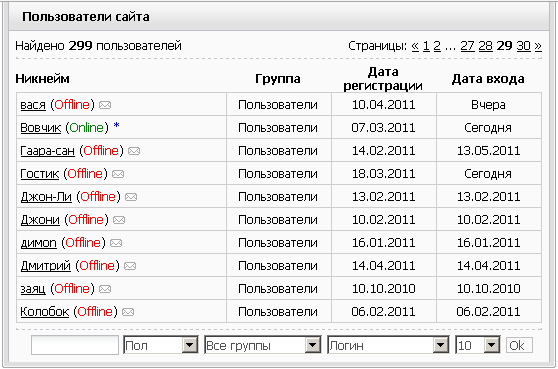Click the envelope icon beside димоn
The width and height of the screenshot is (558, 369).
point(116,243)
